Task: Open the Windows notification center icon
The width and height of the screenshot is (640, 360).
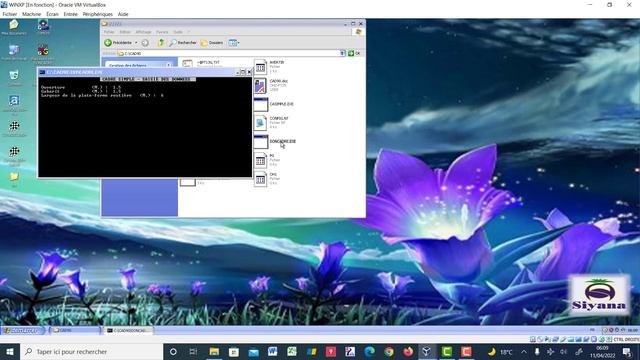Action: (627, 351)
